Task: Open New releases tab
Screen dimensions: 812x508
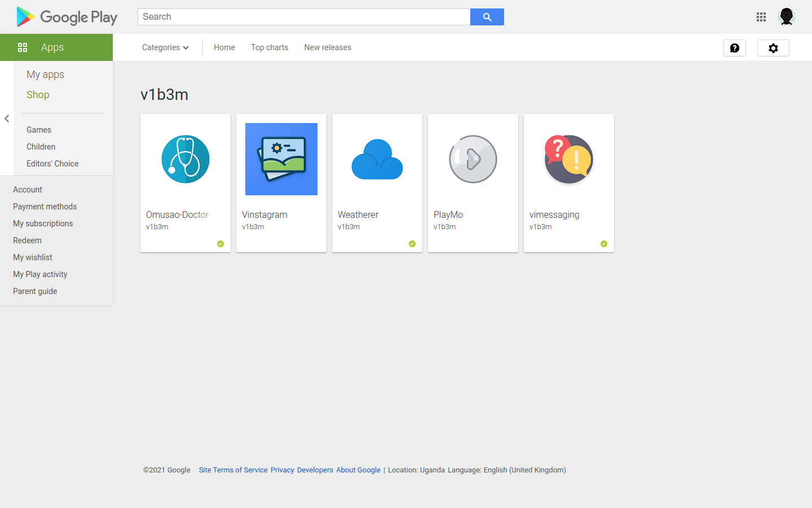Action: [328, 47]
